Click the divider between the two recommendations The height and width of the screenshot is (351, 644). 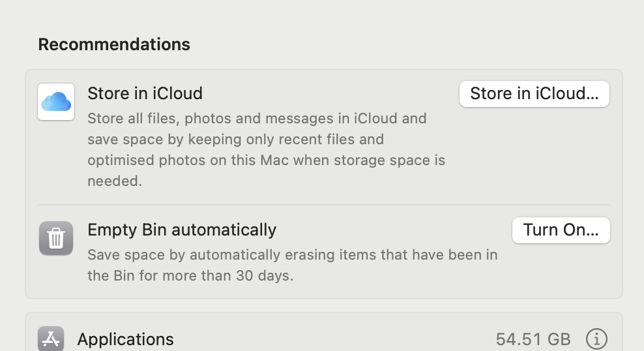click(x=323, y=205)
